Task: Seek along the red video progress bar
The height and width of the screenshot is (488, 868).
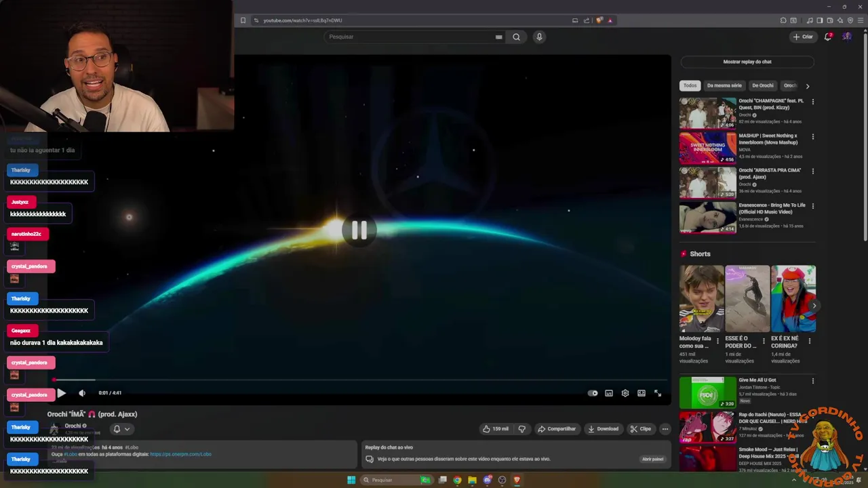Action: pyautogui.click(x=359, y=380)
